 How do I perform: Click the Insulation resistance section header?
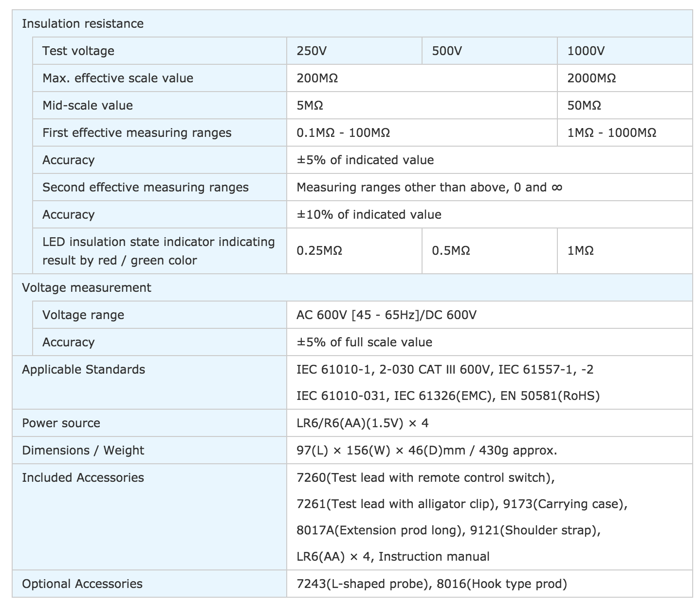(83, 24)
